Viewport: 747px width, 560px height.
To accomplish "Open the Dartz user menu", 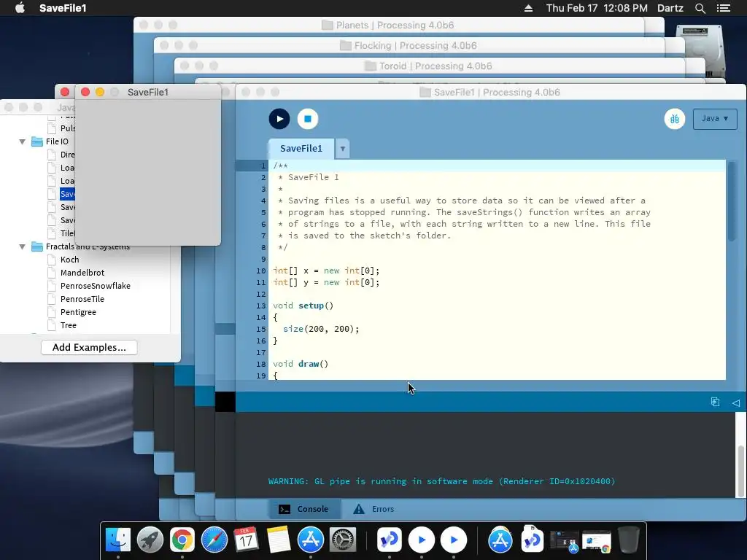I will [670, 8].
